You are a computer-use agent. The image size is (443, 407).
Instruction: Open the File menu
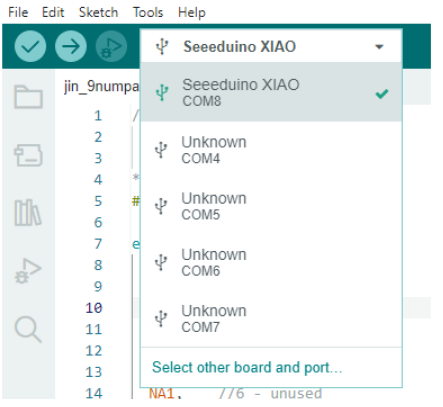[x=18, y=13]
